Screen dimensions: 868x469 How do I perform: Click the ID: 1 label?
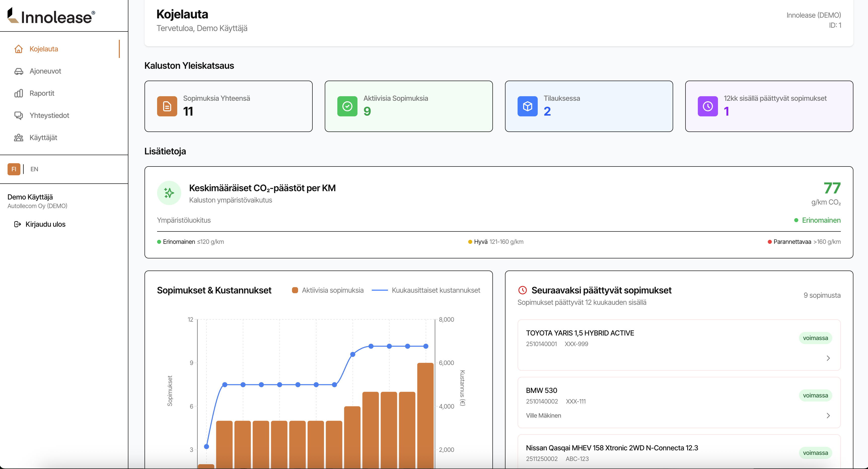coord(835,25)
